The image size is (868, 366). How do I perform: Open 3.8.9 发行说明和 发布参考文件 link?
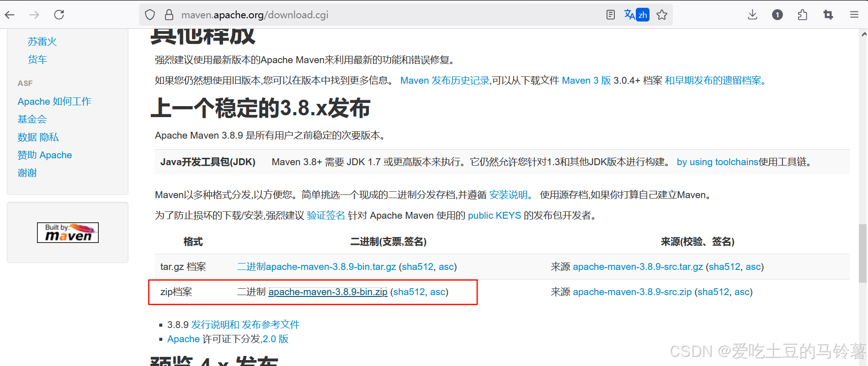(x=245, y=325)
